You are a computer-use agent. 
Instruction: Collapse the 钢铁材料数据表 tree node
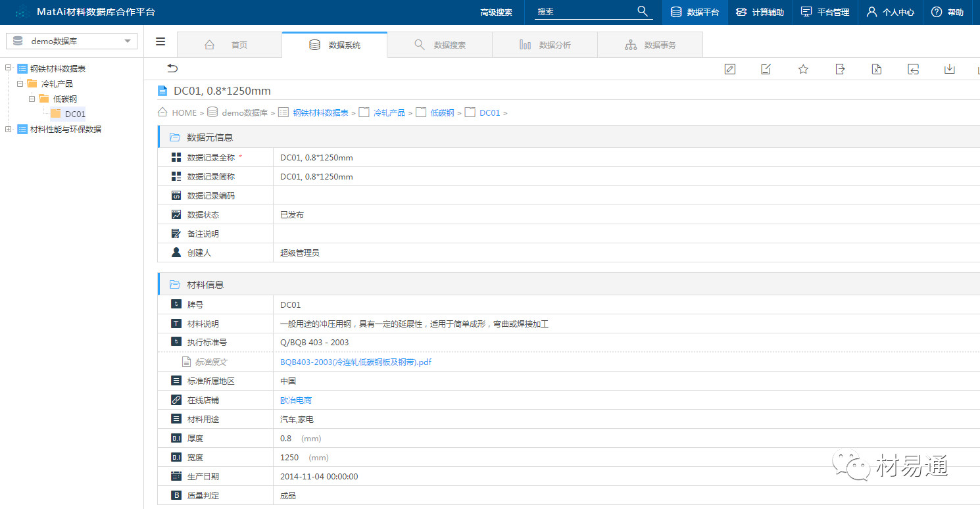coord(9,68)
